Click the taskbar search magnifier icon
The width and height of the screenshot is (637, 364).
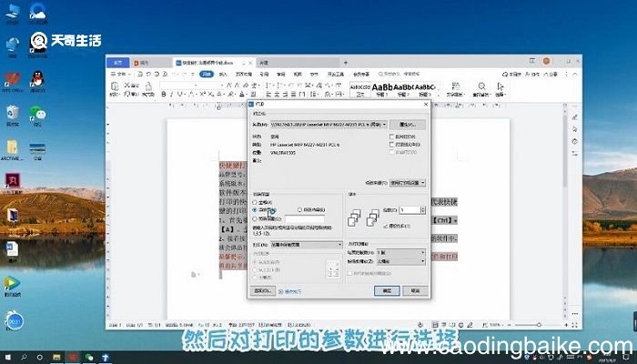(24, 358)
